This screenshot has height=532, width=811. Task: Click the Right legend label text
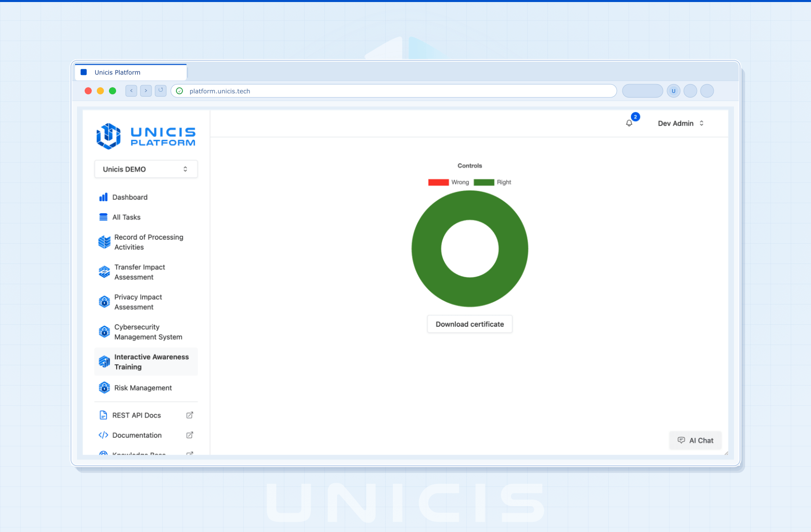pos(504,182)
